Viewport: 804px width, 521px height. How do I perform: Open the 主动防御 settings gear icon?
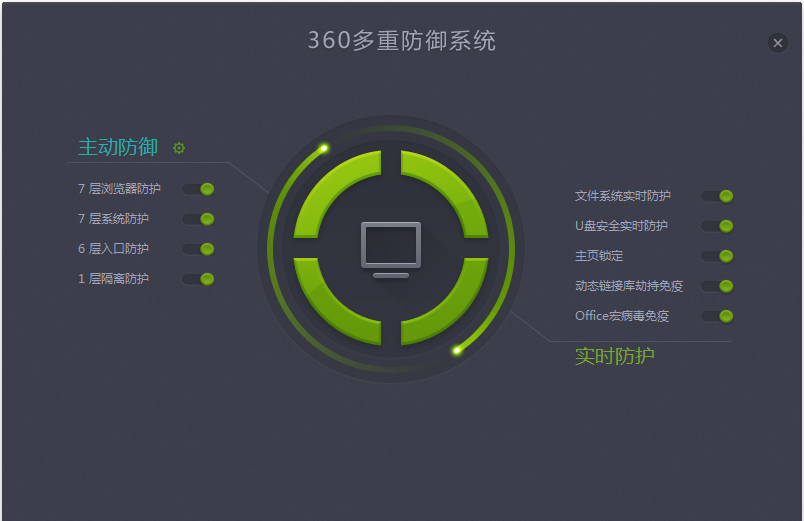pos(179,148)
